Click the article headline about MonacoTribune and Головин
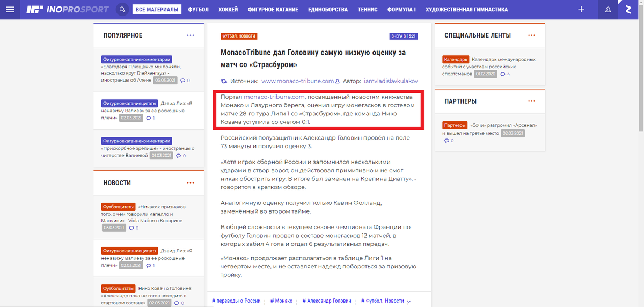The width and height of the screenshot is (644, 307). point(313,59)
